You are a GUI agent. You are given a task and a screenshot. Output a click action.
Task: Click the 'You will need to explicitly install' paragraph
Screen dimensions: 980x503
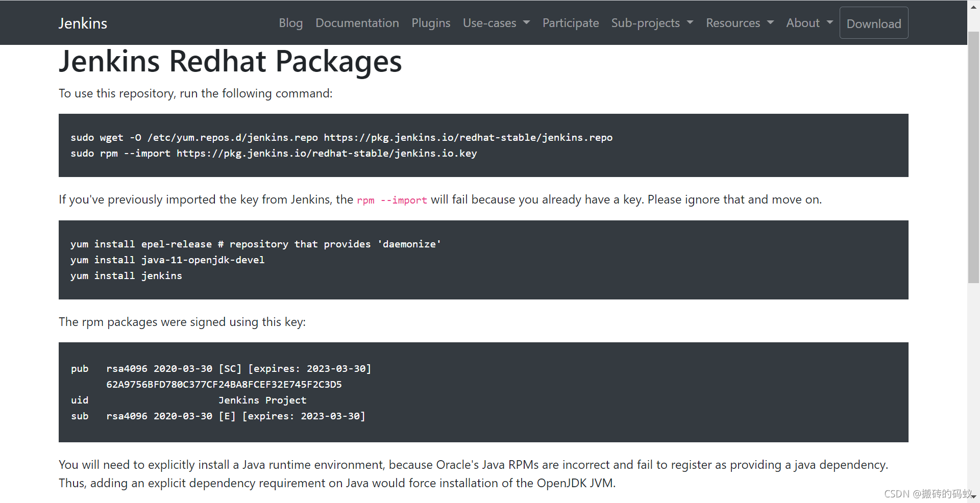coord(474,474)
